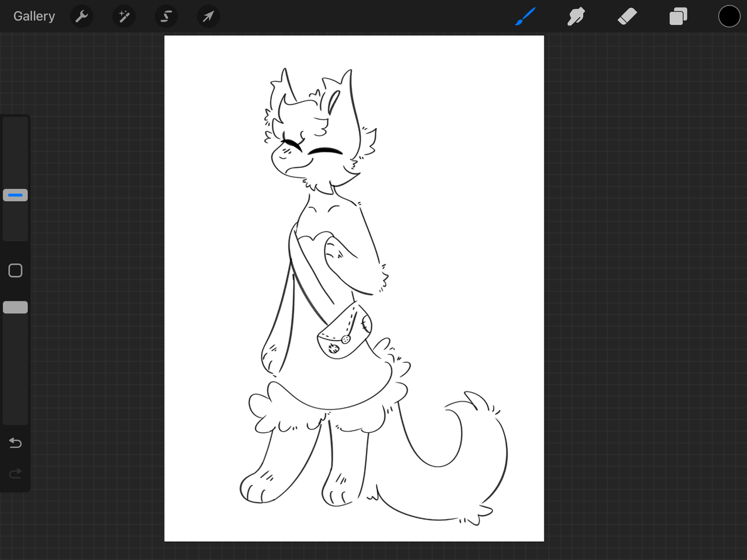Select the Eraser tool
This screenshot has width=747, height=560.
(627, 16)
